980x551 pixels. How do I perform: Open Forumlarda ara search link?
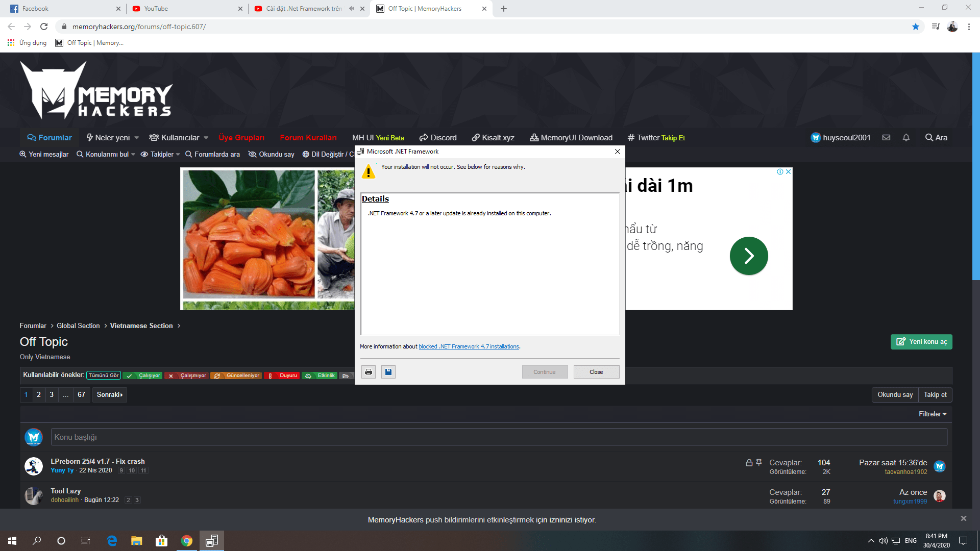click(212, 155)
